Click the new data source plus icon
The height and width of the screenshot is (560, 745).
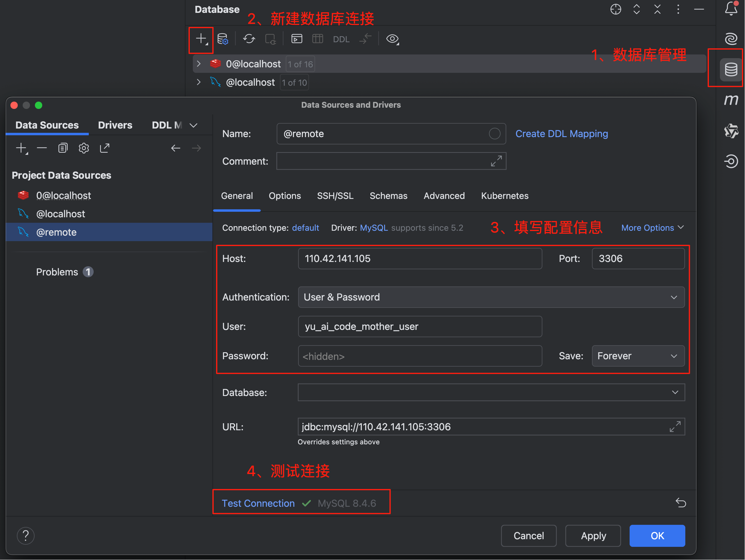[x=201, y=39]
